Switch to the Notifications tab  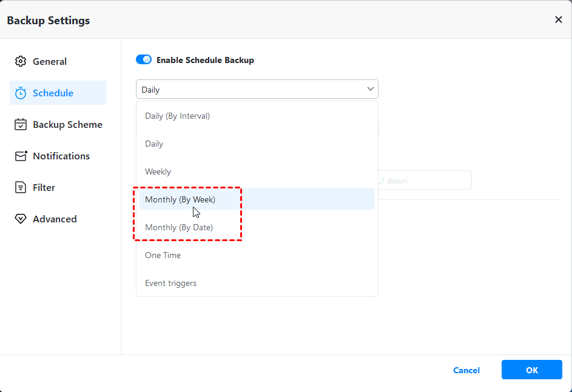[x=61, y=156]
